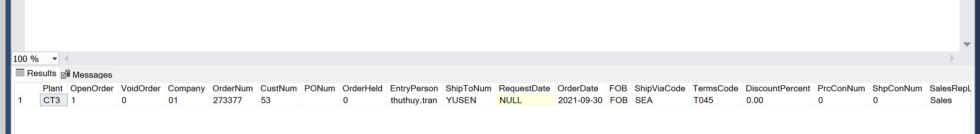Select the OrderDate cell 2021-09-30

[x=580, y=100]
